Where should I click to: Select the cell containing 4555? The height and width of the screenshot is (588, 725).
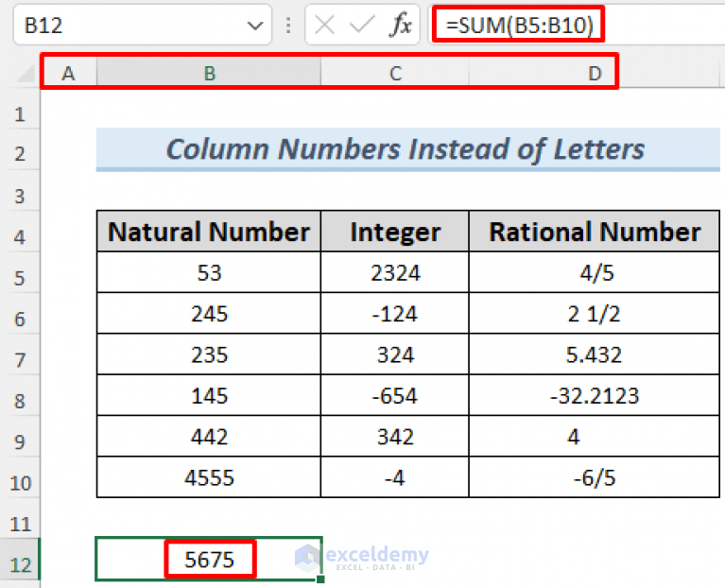tap(209, 477)
